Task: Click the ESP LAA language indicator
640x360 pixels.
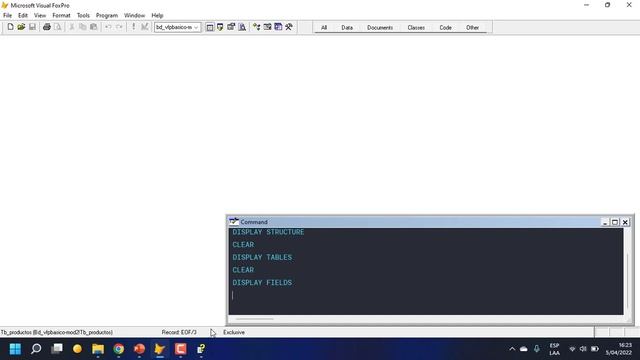Action: point(554,349)
